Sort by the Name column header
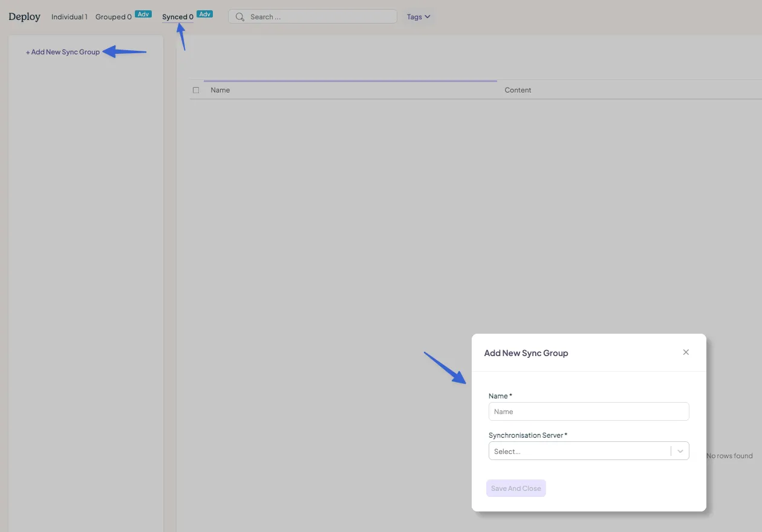The image size is (762, 532). tap(220, 90)
